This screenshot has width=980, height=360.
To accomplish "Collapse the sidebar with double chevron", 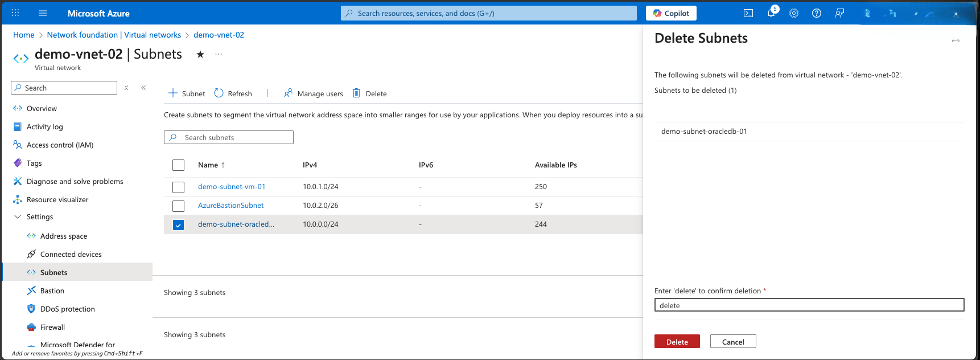I will pos(143,88).
